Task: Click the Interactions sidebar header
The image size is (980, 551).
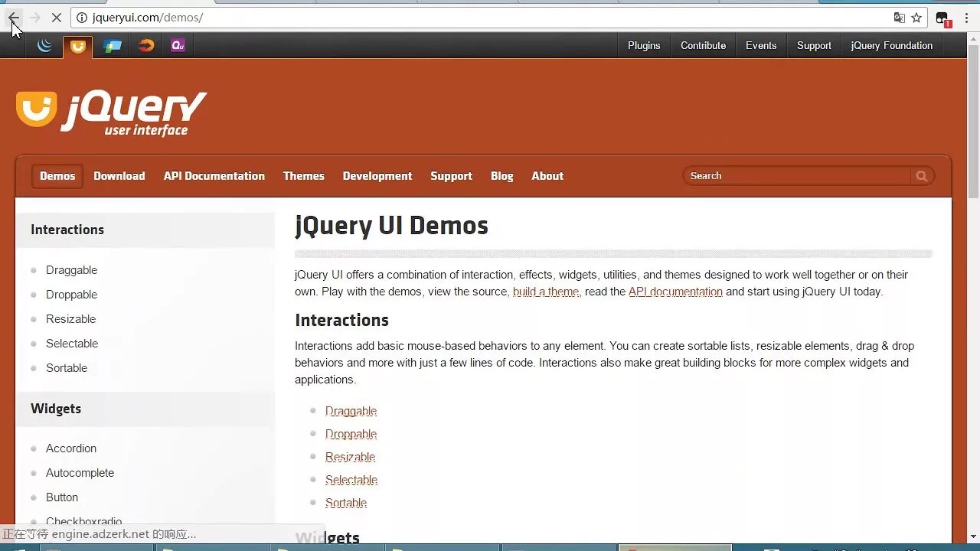Action: pos(145,230)
